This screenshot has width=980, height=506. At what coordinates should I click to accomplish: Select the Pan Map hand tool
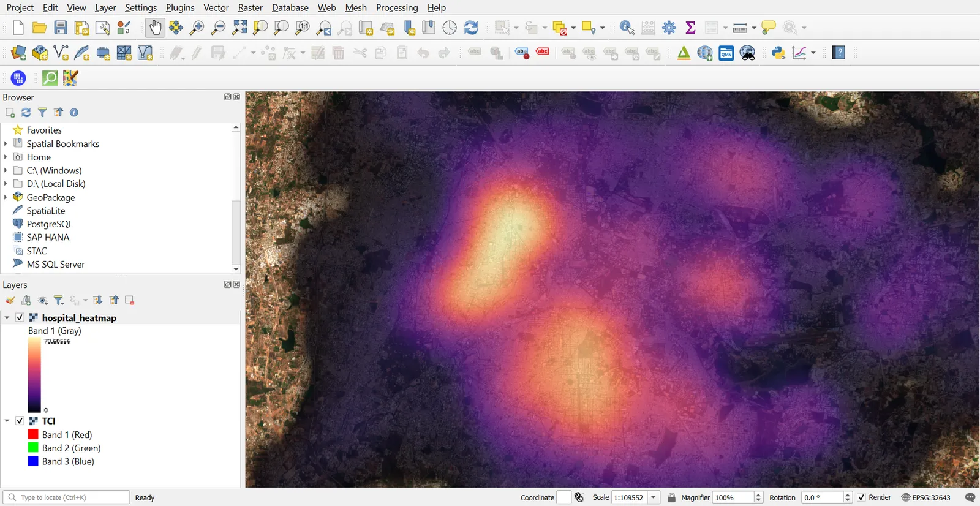click(x=156, y=28)
